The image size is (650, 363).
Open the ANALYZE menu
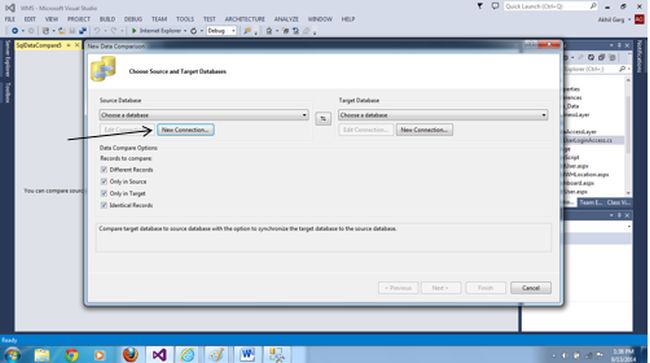click(286, 19)
